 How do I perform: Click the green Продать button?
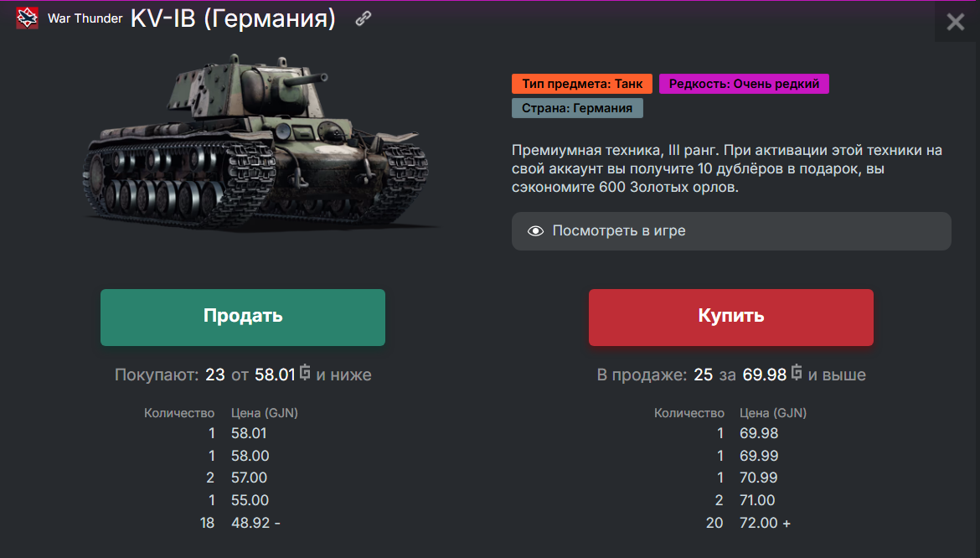point(243,317)
